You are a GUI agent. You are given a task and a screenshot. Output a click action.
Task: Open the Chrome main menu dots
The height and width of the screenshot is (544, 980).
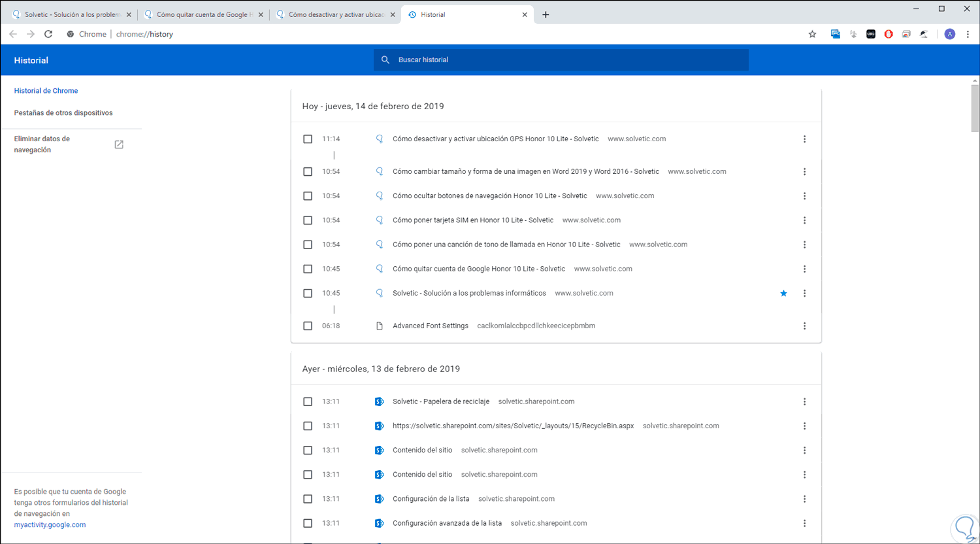coord(968,34)
